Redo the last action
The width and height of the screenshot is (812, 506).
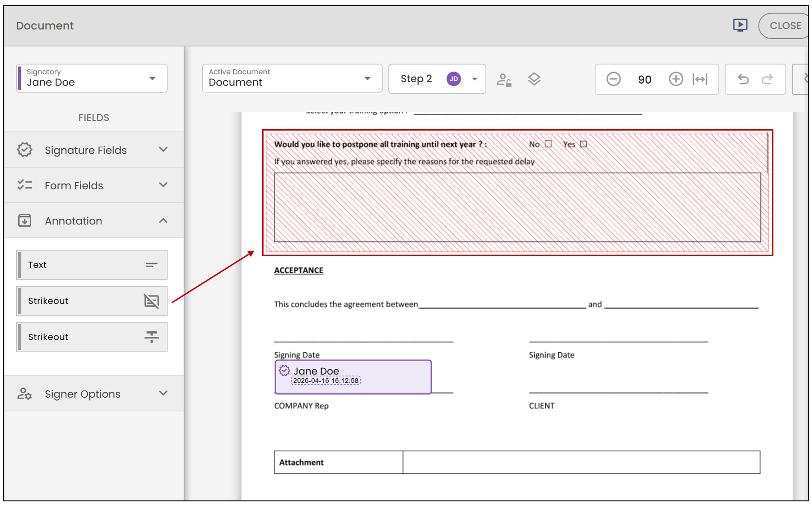click(767, 79)
